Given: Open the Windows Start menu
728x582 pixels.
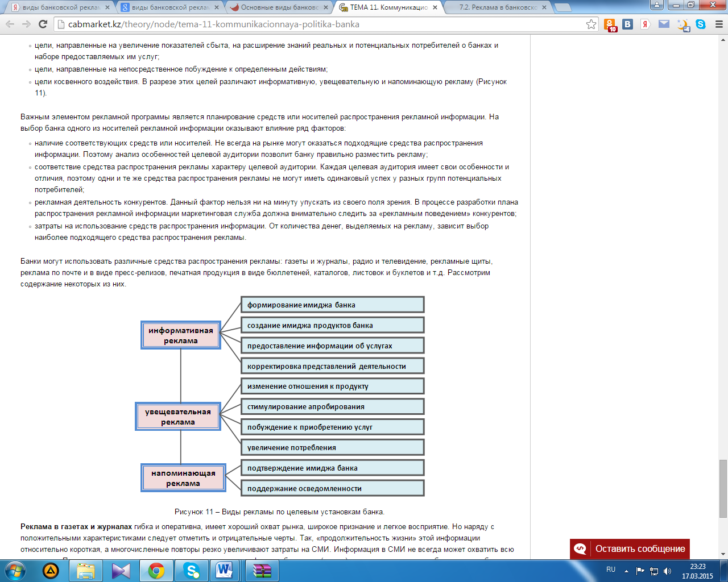Looking at the screenshot, I should click(x=15, y=570).
